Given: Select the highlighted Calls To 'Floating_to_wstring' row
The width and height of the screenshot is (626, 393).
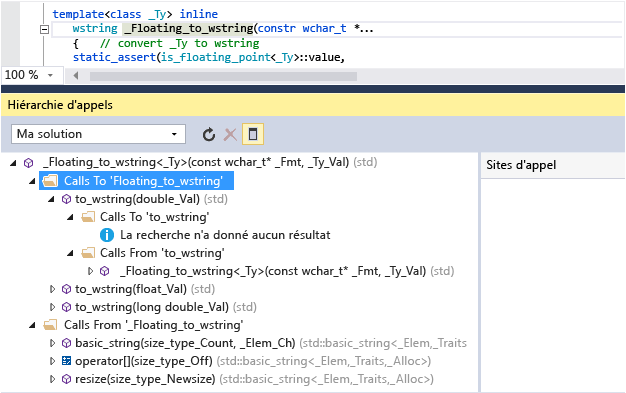Looking at the screenshot, I should point(137,181).
